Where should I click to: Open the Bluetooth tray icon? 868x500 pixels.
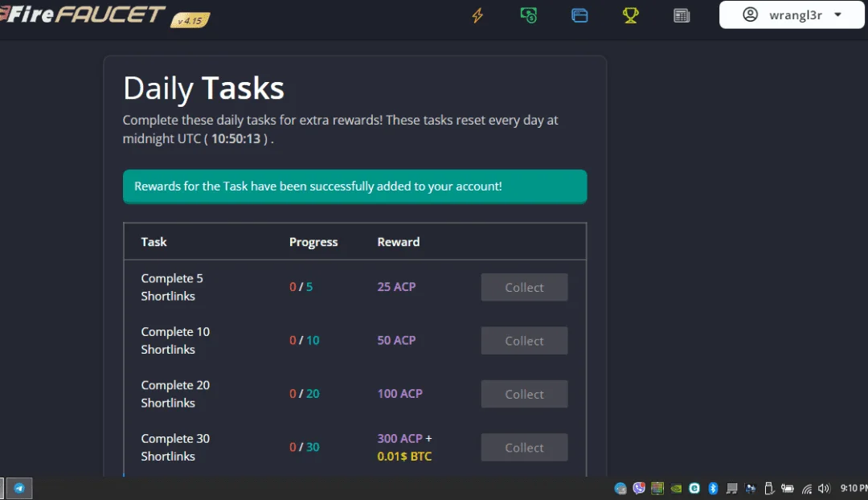click(713, 488)
